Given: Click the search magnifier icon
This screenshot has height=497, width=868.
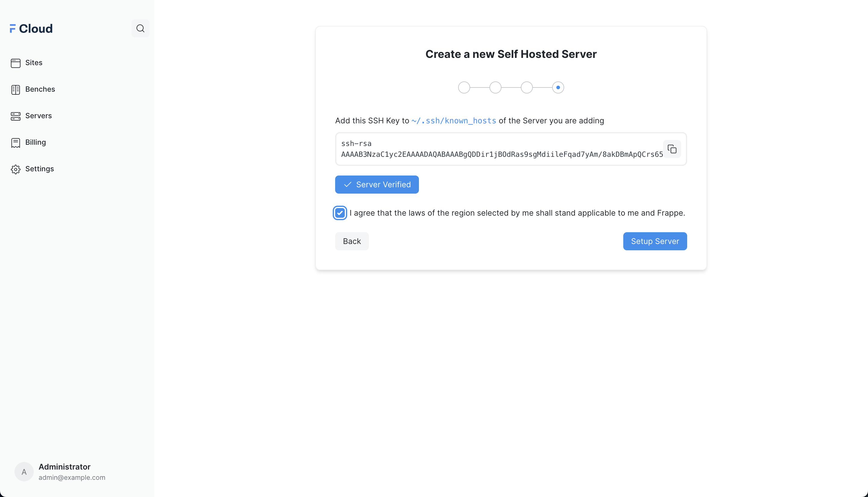Looking at the screenshot, I should tap(140, 28).
